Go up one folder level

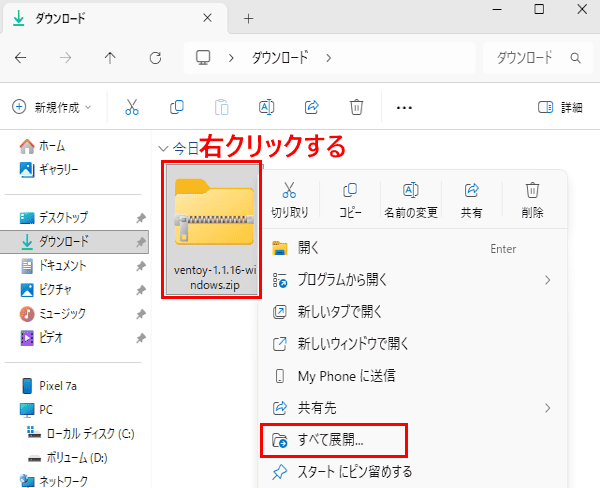click(110, 58)
